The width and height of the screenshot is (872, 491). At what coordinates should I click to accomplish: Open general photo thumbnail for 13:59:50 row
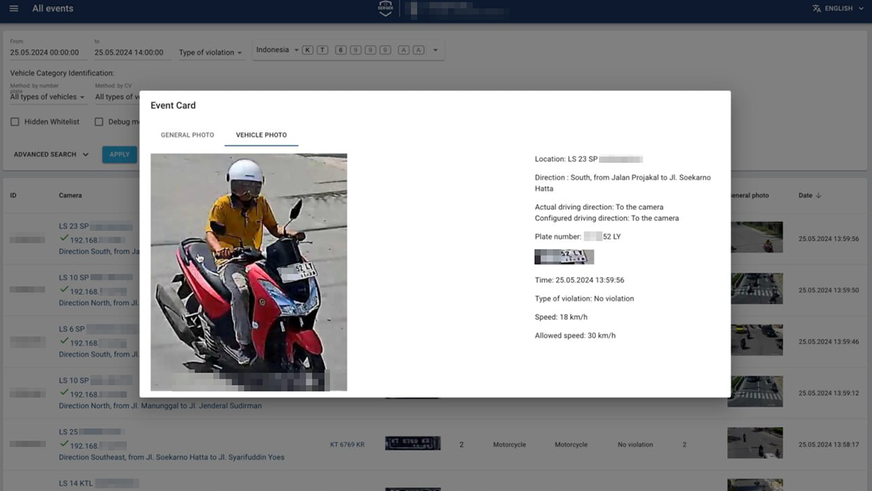[755, 289]
